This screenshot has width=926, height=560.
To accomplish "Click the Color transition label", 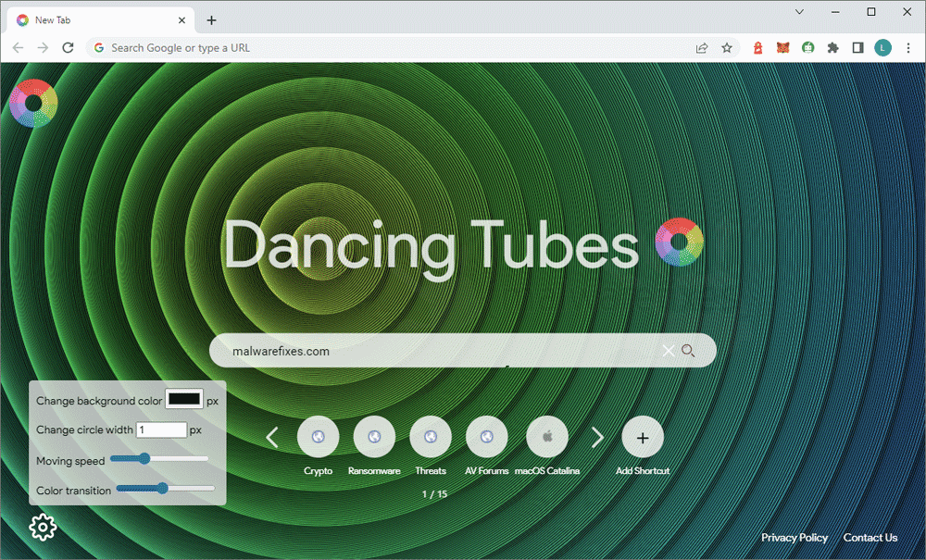I will (74, 491).
